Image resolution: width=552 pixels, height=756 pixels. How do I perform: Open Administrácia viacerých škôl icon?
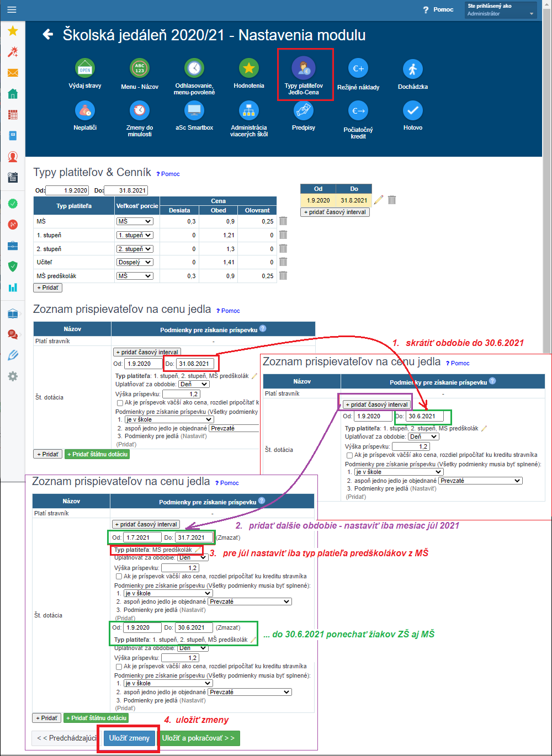click(249, 110)
